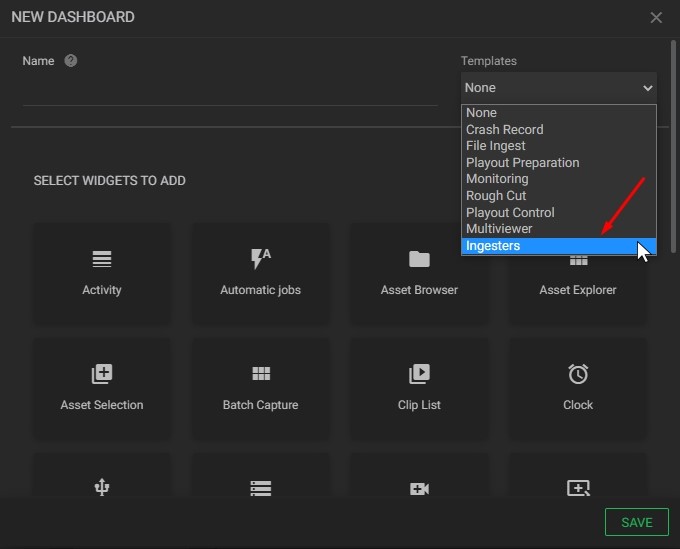Image resolution: width=680 pixels, height=549 pixels.
Task: Select the Asset Browser folder widget
Action: 419,273
